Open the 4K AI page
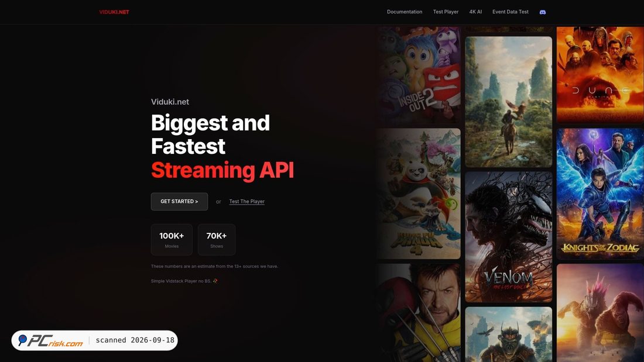Viewport: 644px width, 362px height. click(475, 12)
